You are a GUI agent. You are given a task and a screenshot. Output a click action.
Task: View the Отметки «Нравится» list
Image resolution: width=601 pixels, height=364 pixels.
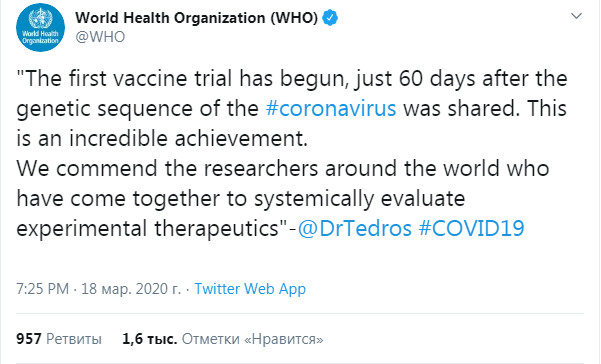[x=253, y=339]
